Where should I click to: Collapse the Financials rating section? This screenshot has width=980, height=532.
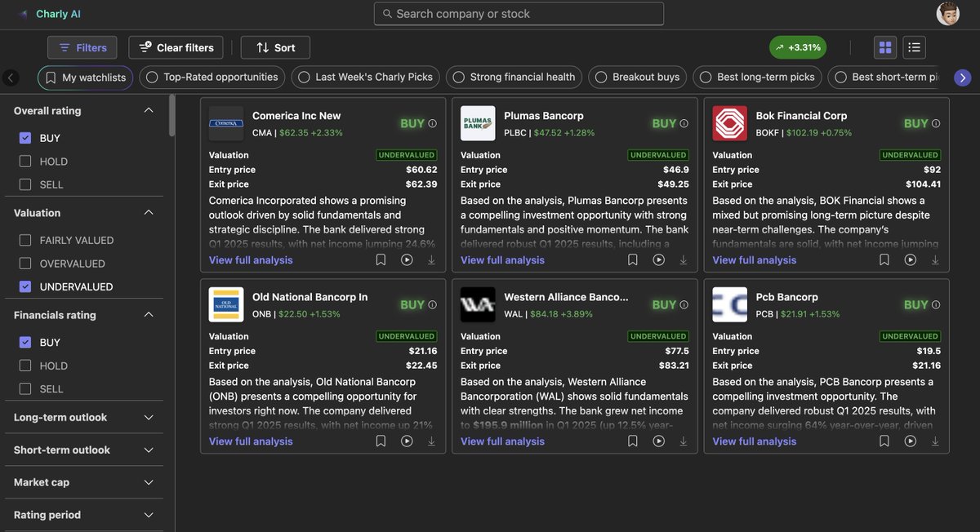point(149,315)
